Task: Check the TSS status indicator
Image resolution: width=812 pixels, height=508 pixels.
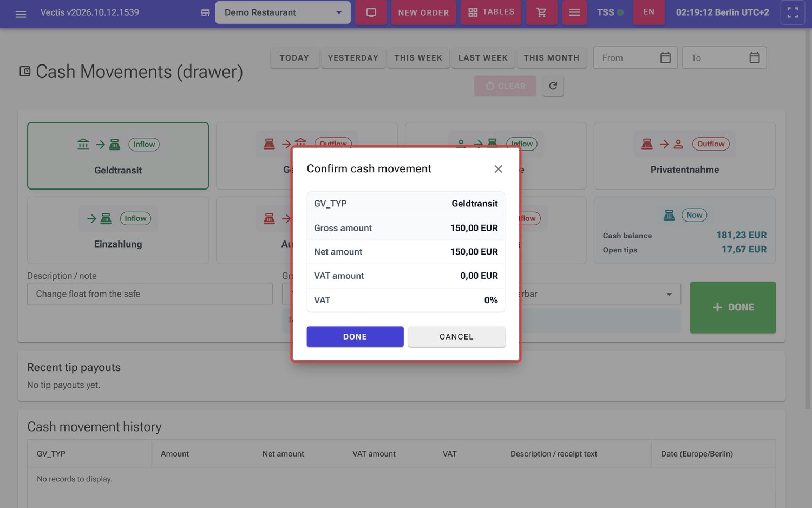Action: point(610,12)
